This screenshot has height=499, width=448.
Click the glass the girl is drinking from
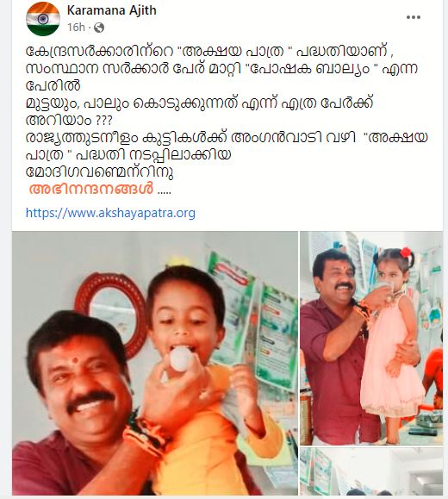[x=388, y=290]
